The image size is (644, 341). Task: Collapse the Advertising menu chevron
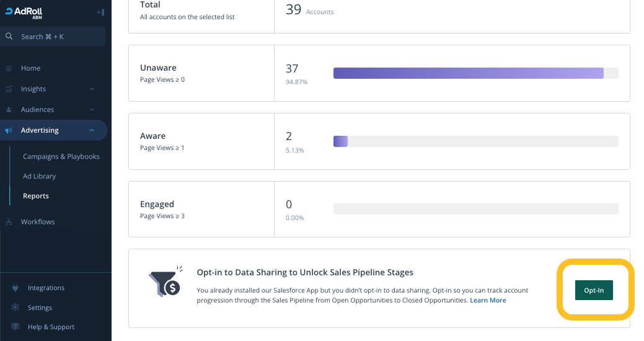92,130
